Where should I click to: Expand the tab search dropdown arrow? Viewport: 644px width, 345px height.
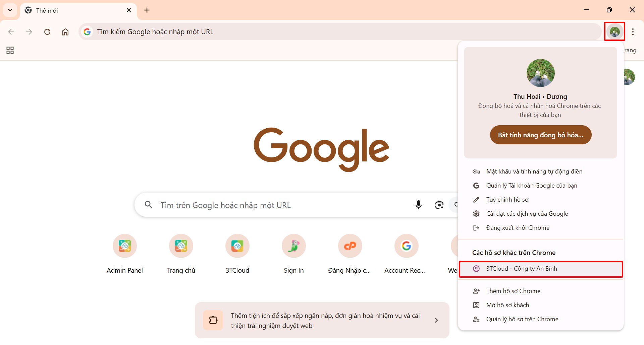point(10,10)
